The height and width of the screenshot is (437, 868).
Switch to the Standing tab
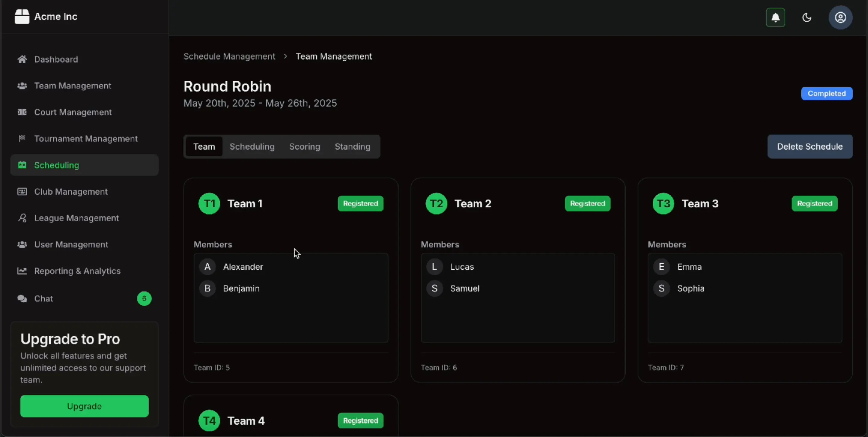tap(353, 146)
